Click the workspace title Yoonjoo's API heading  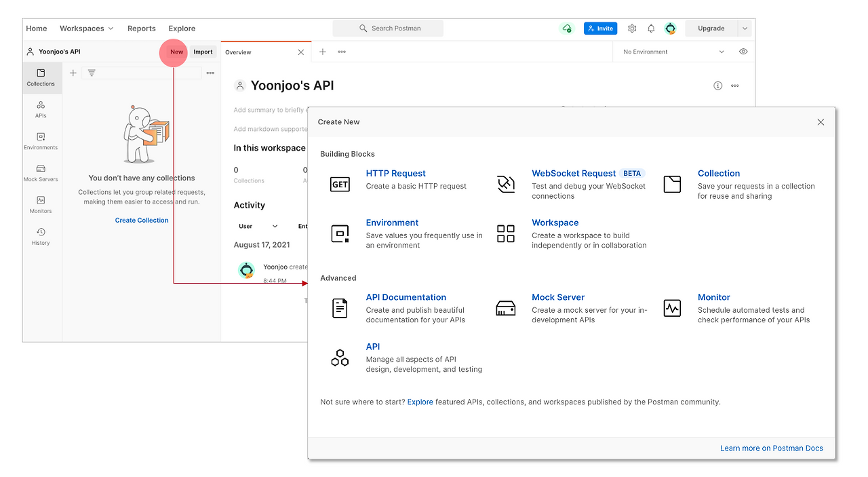(292, 85)
